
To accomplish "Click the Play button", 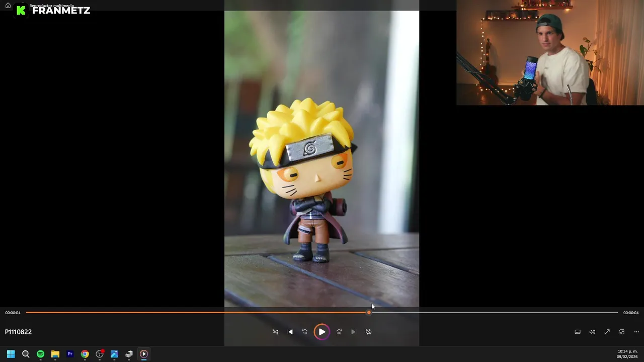I will pos(322,332).
